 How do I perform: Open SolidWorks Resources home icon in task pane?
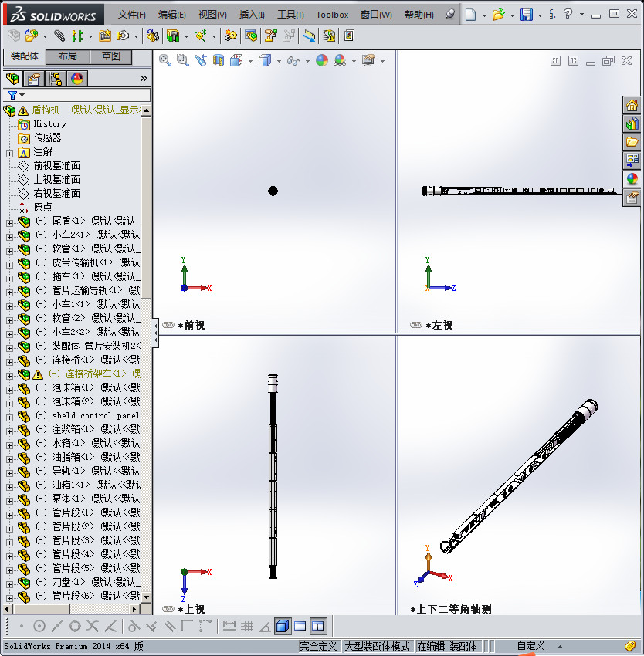click(632, 105)
